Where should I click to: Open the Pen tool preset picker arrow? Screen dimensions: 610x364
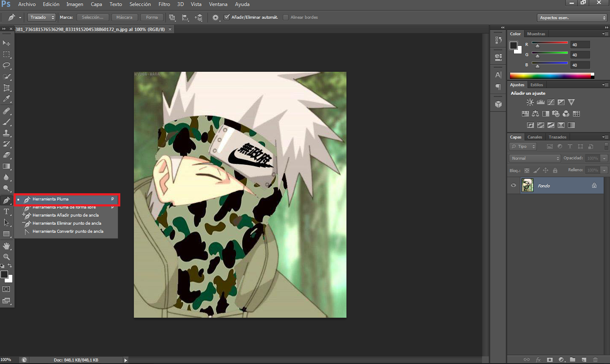(20, 17)
